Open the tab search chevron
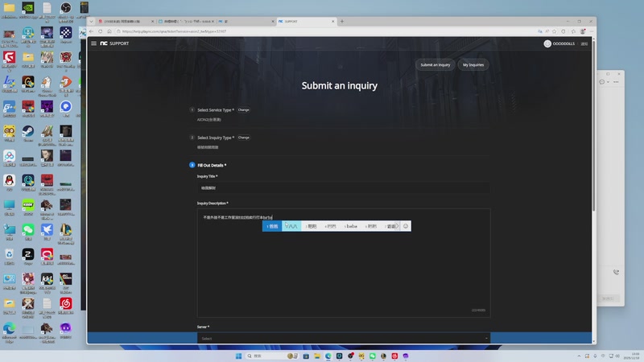 coord(91,22)
